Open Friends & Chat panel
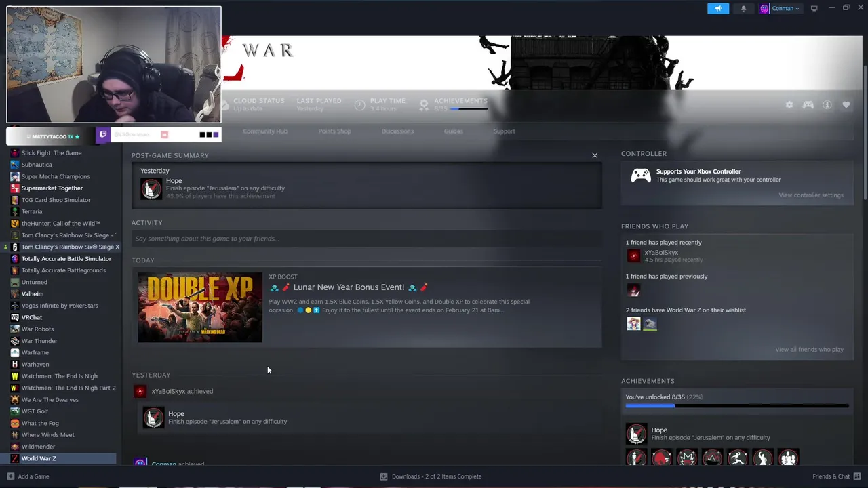Image resolution: width=868 pixels, height=488 pixels. (x=836, y=476)
